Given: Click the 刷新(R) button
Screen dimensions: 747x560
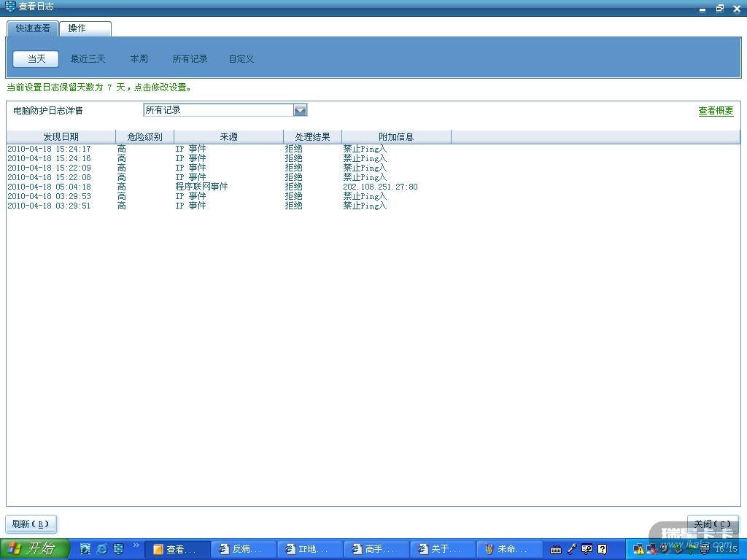Looking at the screenshot, I should [x=31, y=524].
